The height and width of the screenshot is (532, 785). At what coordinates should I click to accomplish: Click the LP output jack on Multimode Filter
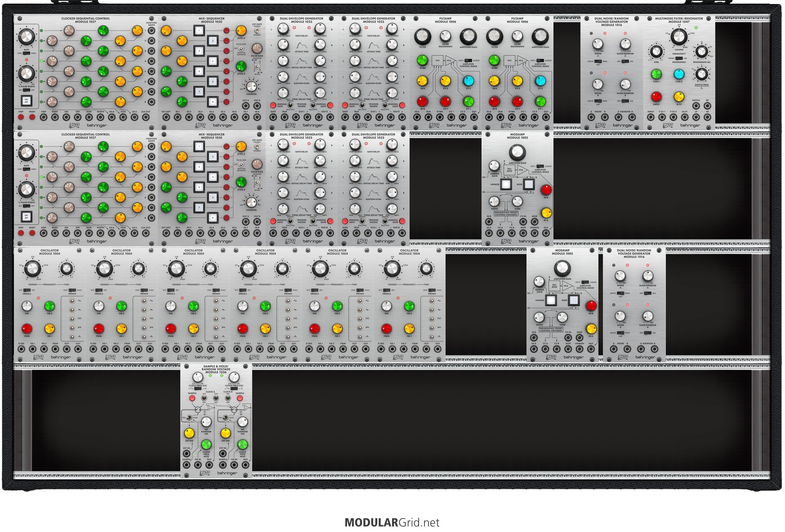point(696,117)
